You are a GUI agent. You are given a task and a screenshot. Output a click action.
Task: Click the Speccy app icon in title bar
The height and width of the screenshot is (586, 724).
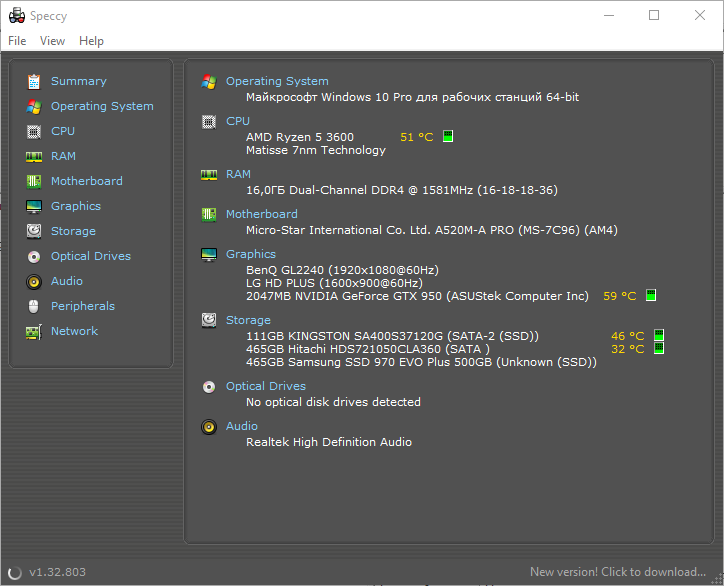click(17, 15)
